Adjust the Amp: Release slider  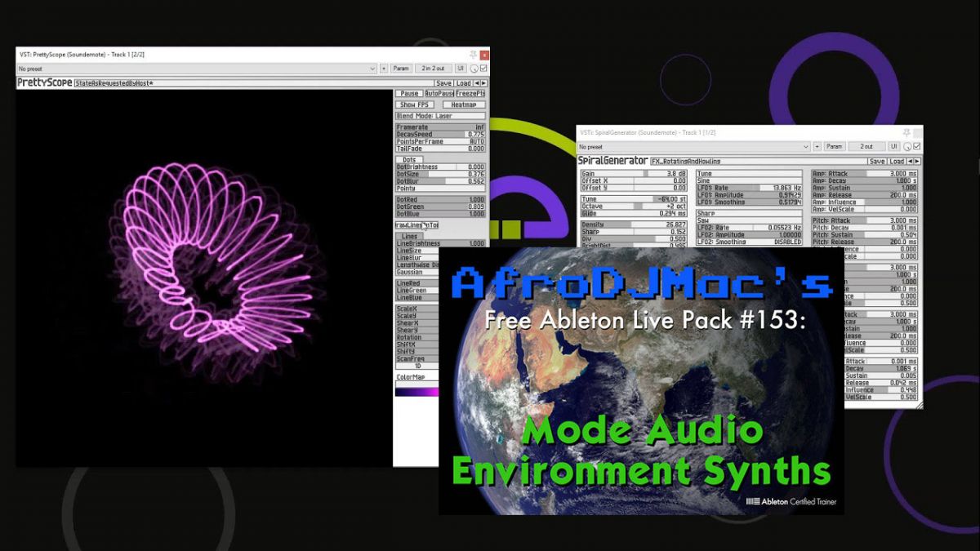[865, 195]
